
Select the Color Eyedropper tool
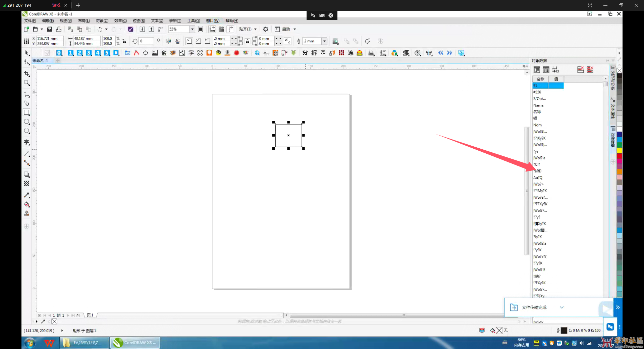click(x=27, y=195)
